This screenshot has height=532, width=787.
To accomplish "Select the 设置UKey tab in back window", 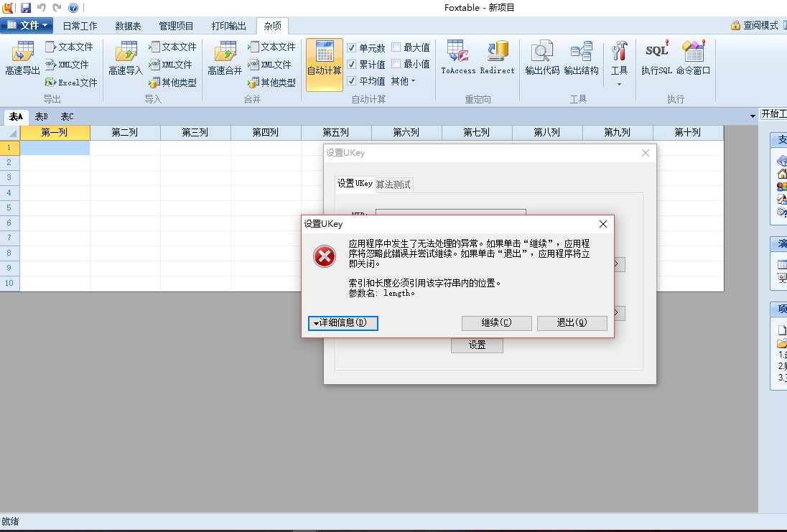I will coord(355,184).
